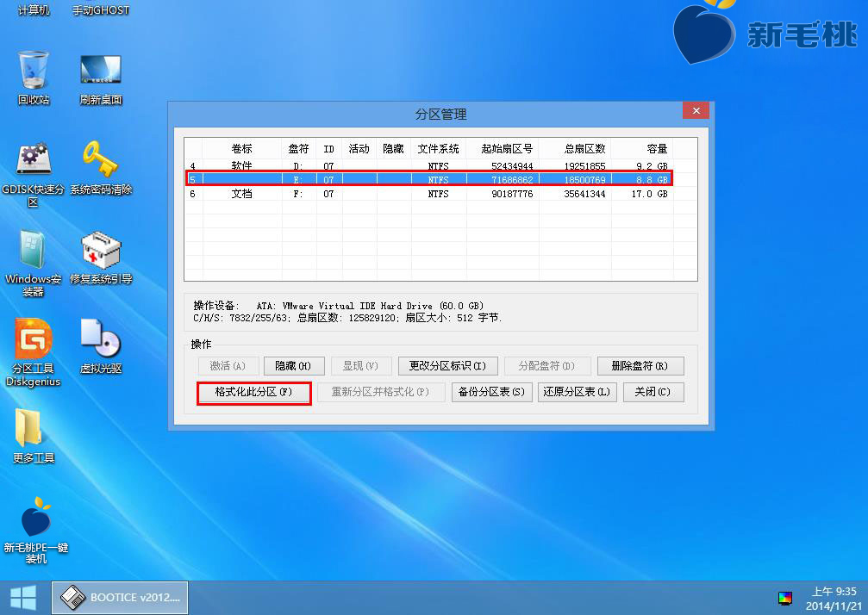Click the 激活(A) button

[228, 365]
